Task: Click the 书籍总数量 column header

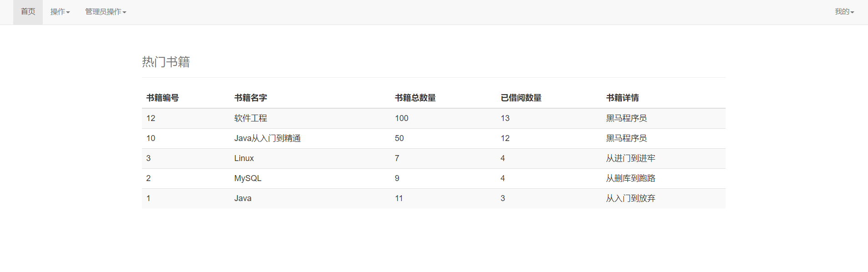Action: pyautogui.click(x=415, y=98)
